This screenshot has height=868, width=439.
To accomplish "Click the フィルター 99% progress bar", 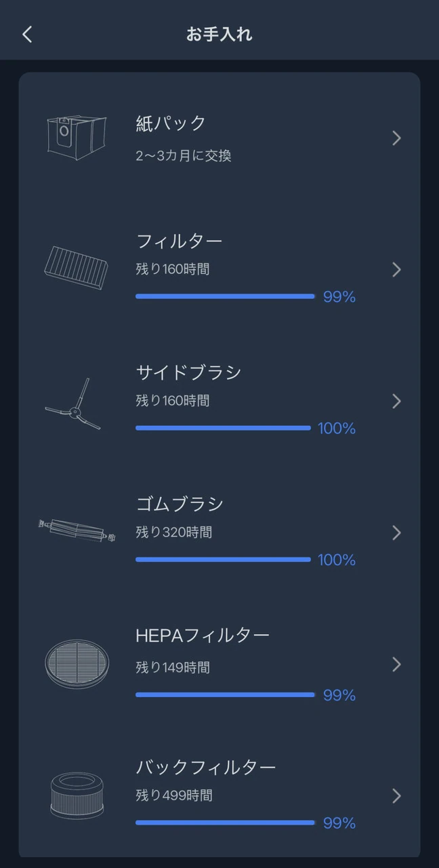I will [x=225, y=296].
